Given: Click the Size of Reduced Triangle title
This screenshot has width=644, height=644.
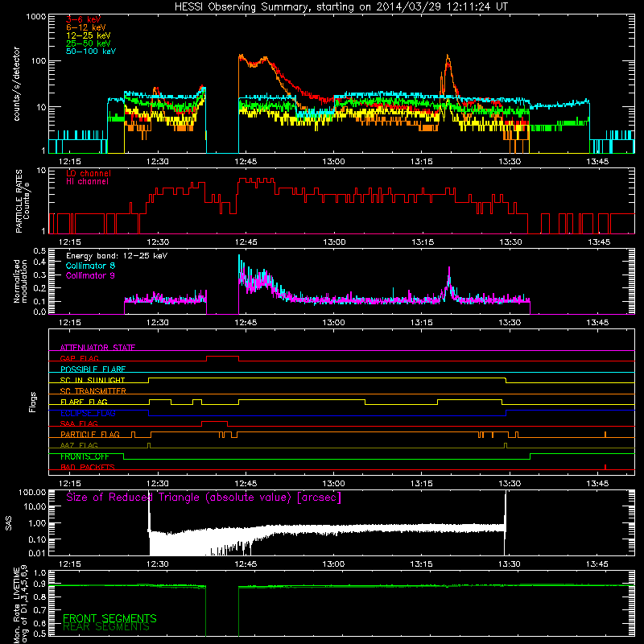Looking at the screenshot, I should tap(204, 497).
